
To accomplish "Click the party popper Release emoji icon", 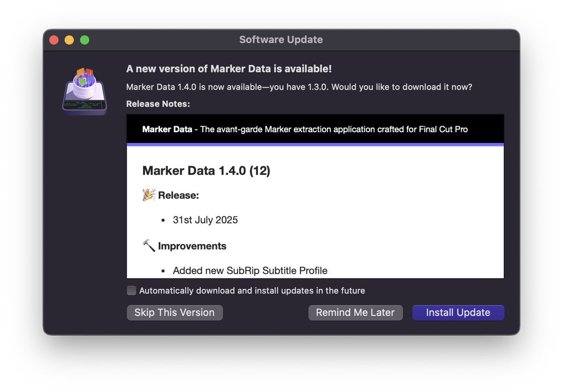I will (x=149, y=195).
